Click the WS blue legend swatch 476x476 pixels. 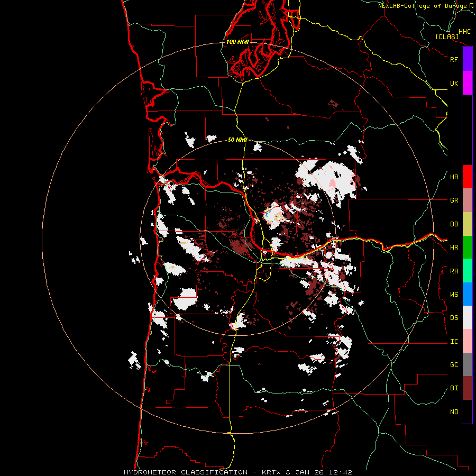pyautogui.click(x=467, y=294)
